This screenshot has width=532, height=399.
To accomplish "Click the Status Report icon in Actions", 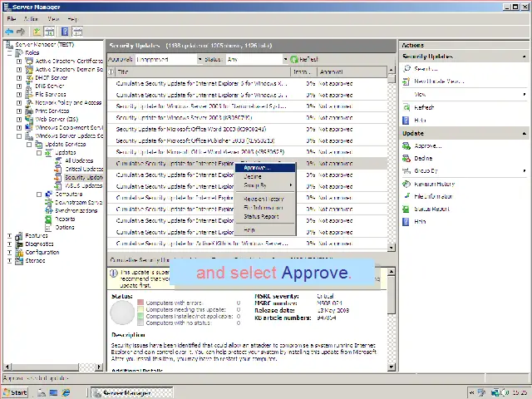I will tap(406, 209).
